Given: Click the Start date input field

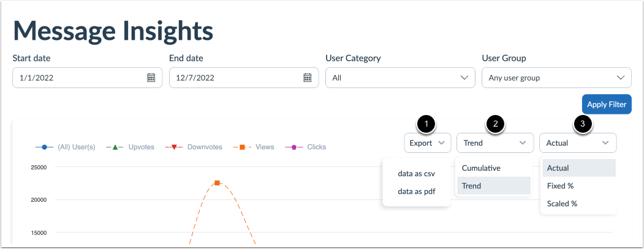Looking at the screenshot, I should tap(80, 78).
